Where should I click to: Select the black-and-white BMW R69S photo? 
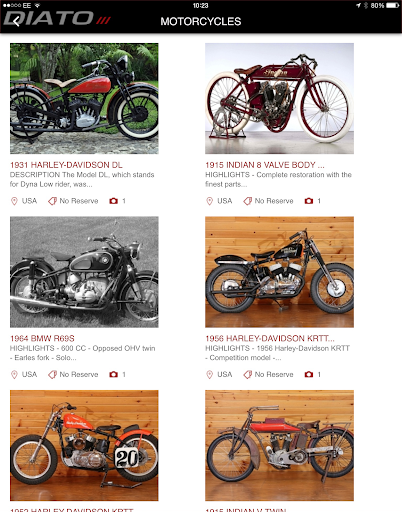(84, 272)
